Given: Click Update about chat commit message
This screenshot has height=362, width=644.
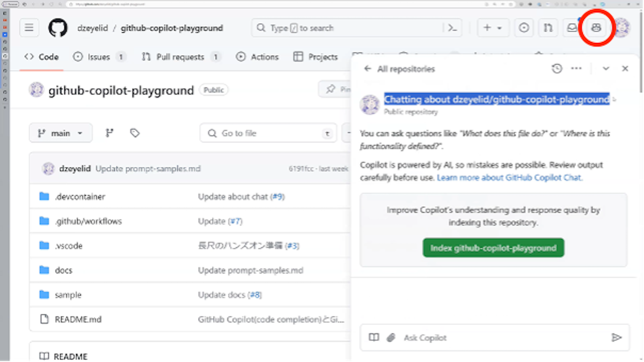Looking at the screenshot, I should click(233, 197).
